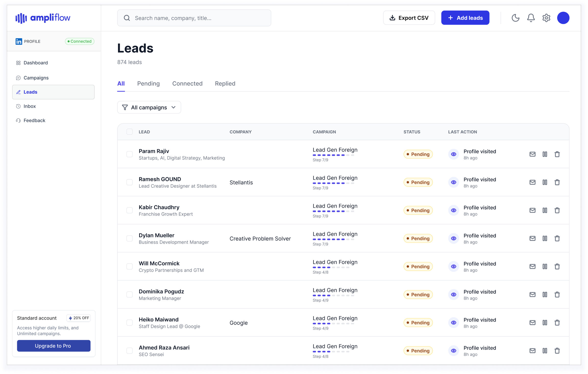Viewport: 588px width, 374px height.
Task: Focus the search name, company, title field
Action: (x=194, y=18)
